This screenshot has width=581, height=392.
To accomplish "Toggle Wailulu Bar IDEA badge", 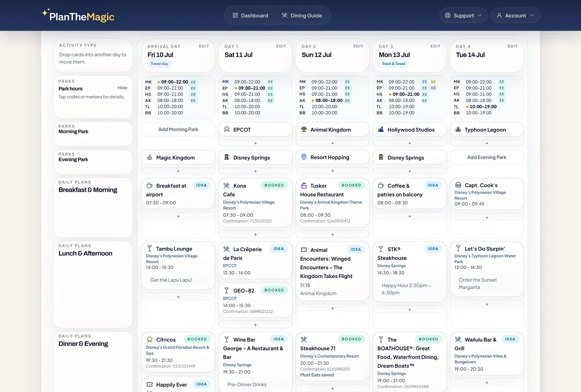I will (510, 339).
